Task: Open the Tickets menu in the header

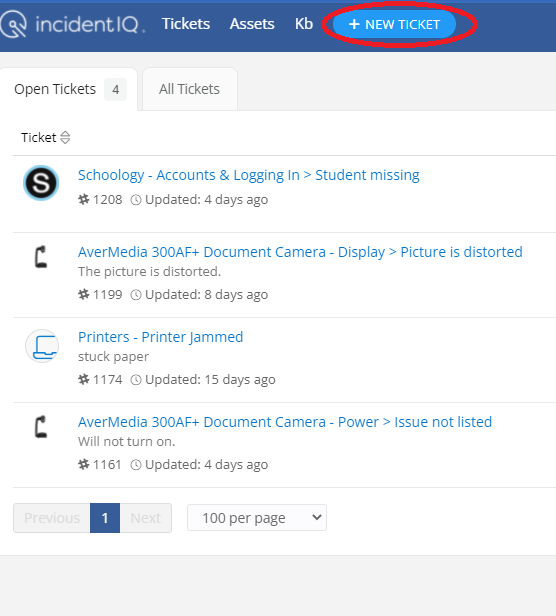Action: click(x=186, y=24)
